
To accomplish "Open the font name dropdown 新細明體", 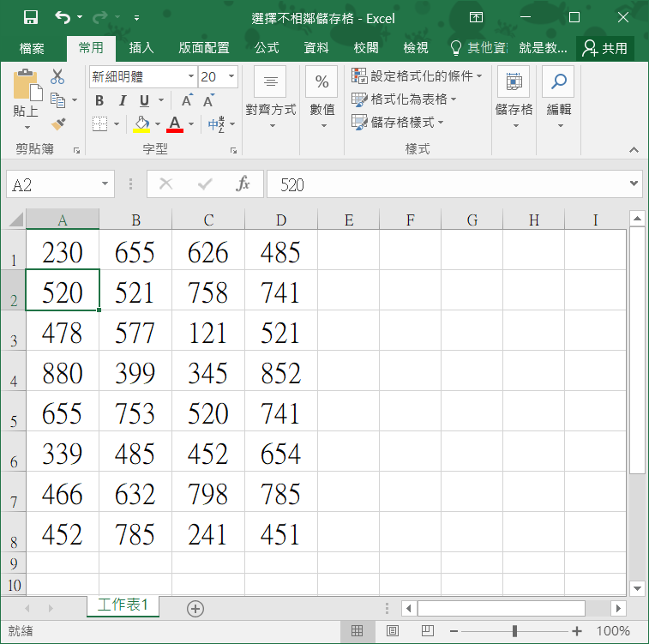I will point(190,77).
